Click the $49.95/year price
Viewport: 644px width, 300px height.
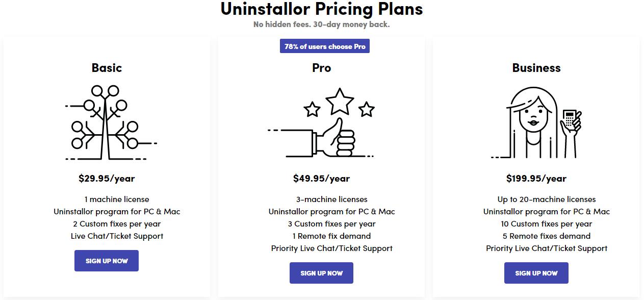click(321, 179)
